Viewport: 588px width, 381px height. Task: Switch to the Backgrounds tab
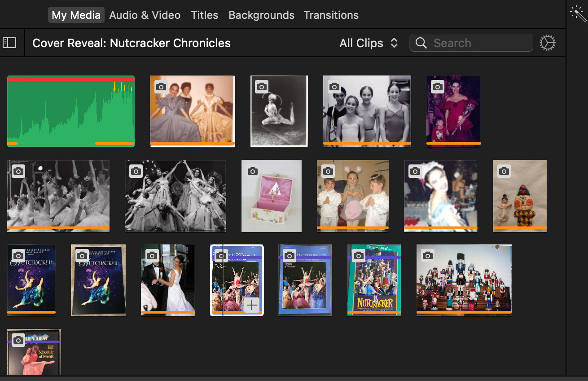261,15
